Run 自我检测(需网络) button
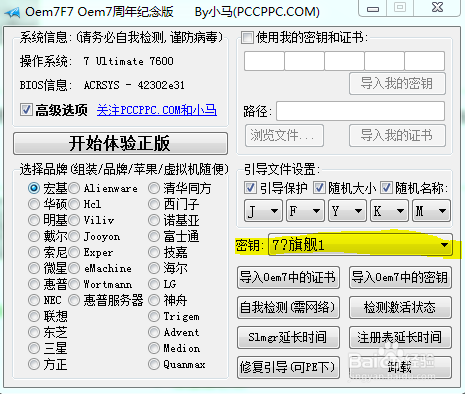465x394 pixels. pos(288,307)
